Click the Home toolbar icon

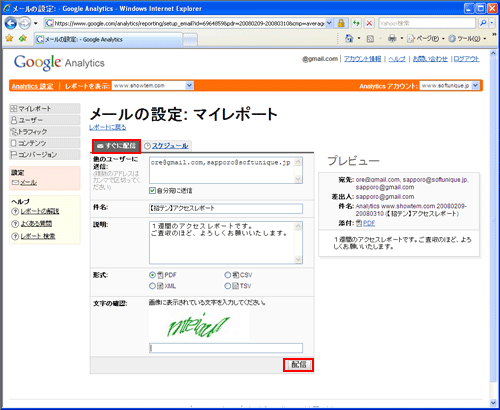tap(349, 39)
